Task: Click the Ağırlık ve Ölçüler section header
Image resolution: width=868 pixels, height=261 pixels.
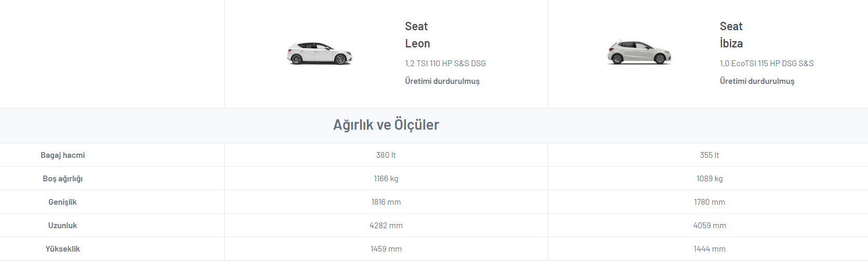Action: tap(386, 125)
